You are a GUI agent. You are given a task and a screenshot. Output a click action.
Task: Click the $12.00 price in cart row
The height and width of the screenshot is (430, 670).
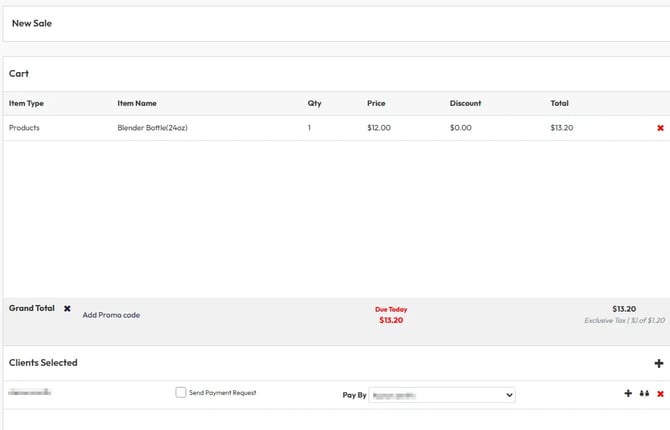[x=379, y=128]
